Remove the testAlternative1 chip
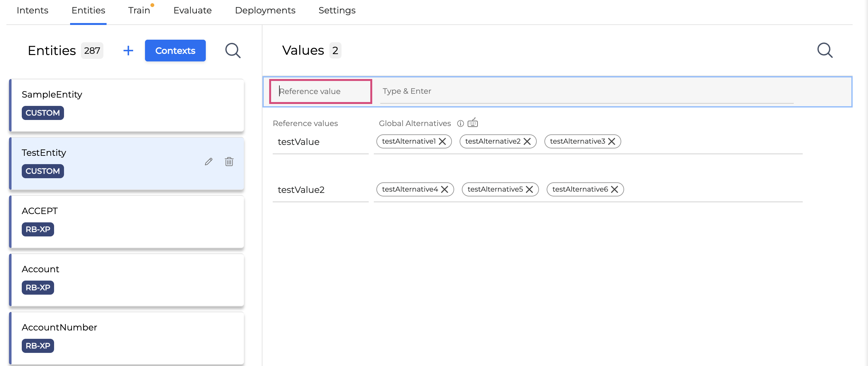Screen dimensions: 868x366 442,141
